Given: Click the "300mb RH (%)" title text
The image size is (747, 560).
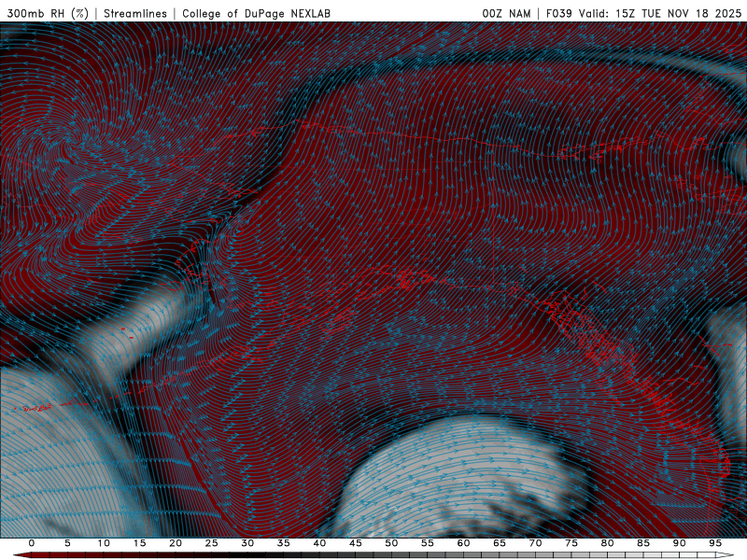Looking at the screenshot, I should pos(48,13).
